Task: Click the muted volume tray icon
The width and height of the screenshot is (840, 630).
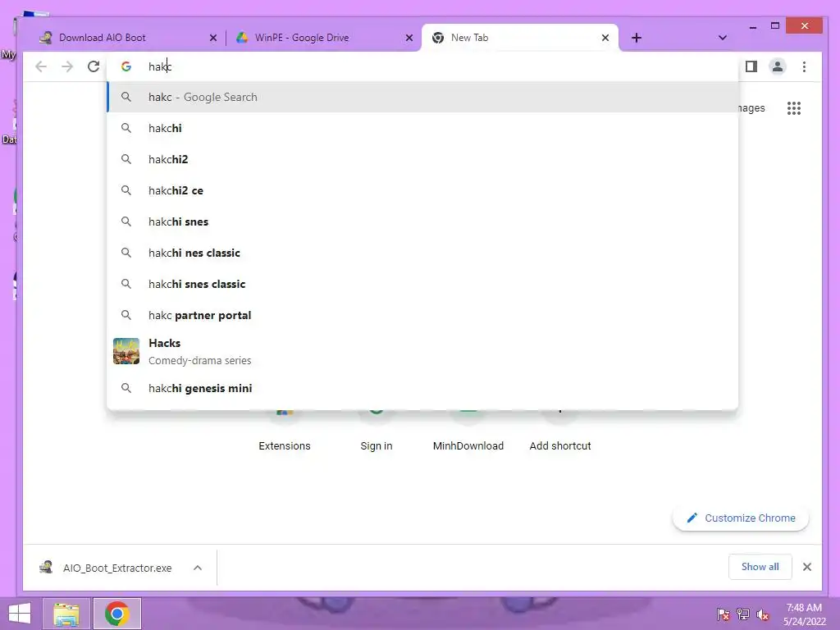Action: click(x=763, y=614)
